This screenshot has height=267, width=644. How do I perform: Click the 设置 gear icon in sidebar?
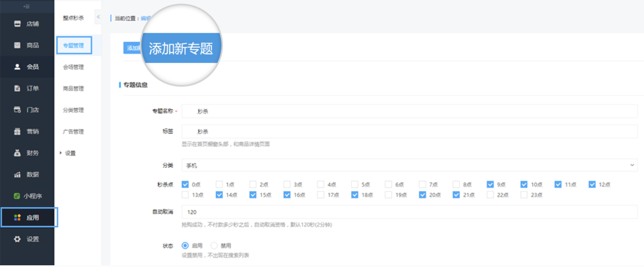pyautogui.click(x=17, y=239)
